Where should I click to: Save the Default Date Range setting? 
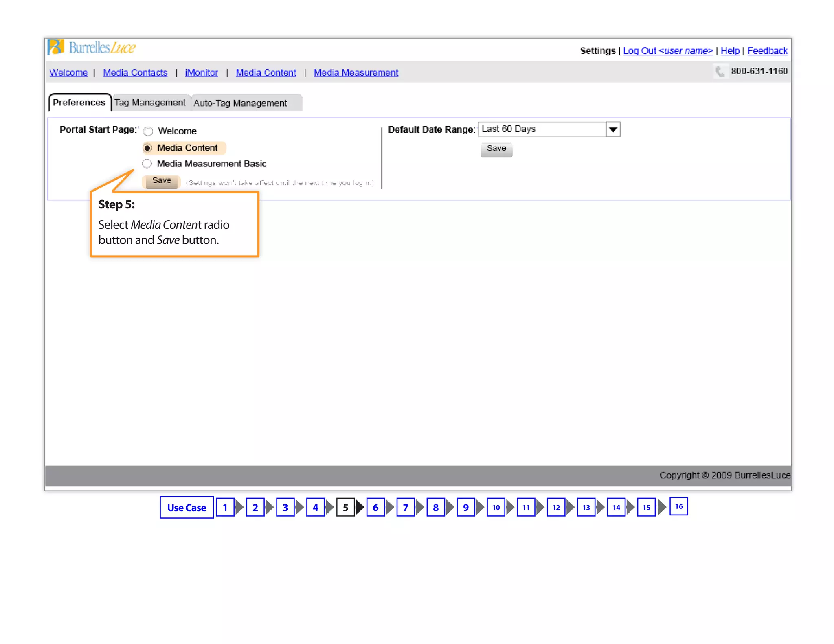click(x=496, y=149)
